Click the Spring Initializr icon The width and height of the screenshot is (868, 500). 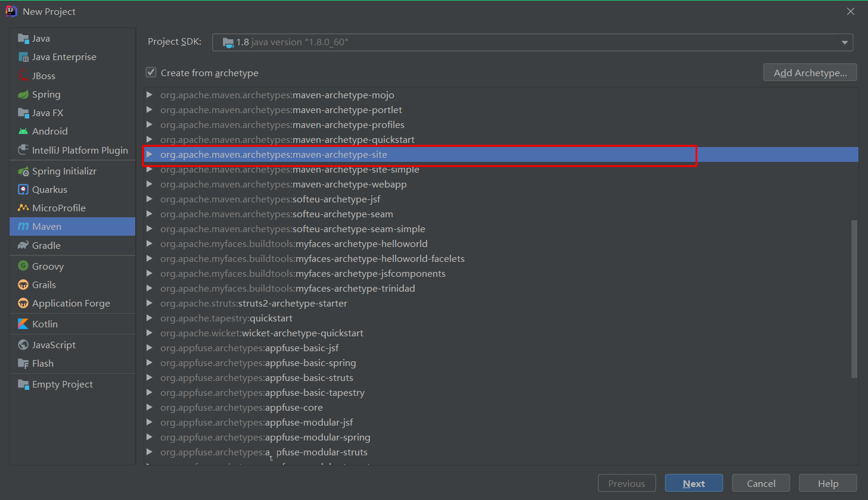click(23, 171)
